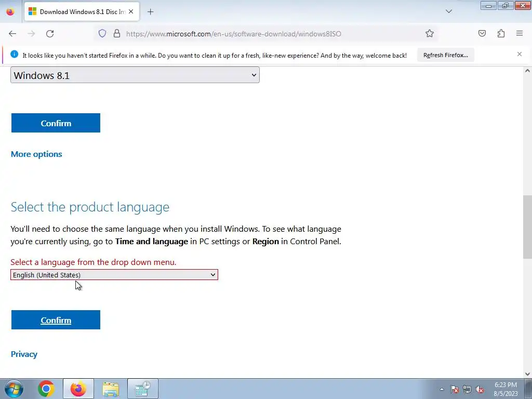Screen dimensions: 532x399
Task: Select the Download Windows 8.1 Disc Image tab
Action: (x=82, y=11)
